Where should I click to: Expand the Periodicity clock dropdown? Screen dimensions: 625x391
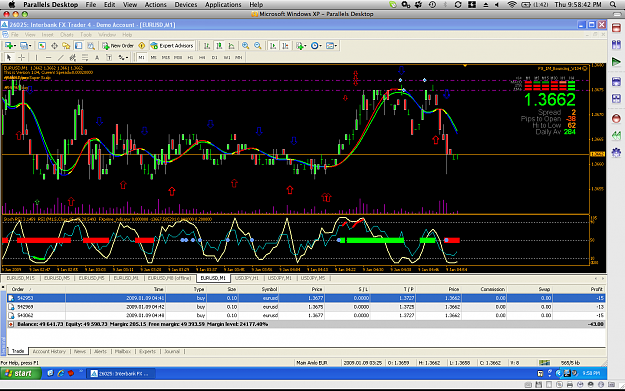[x=316, y=46]
